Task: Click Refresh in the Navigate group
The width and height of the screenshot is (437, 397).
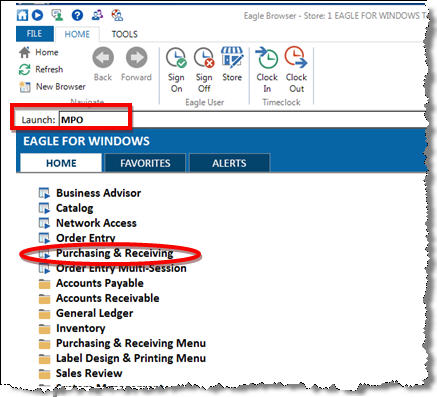Action: [41, 69]
